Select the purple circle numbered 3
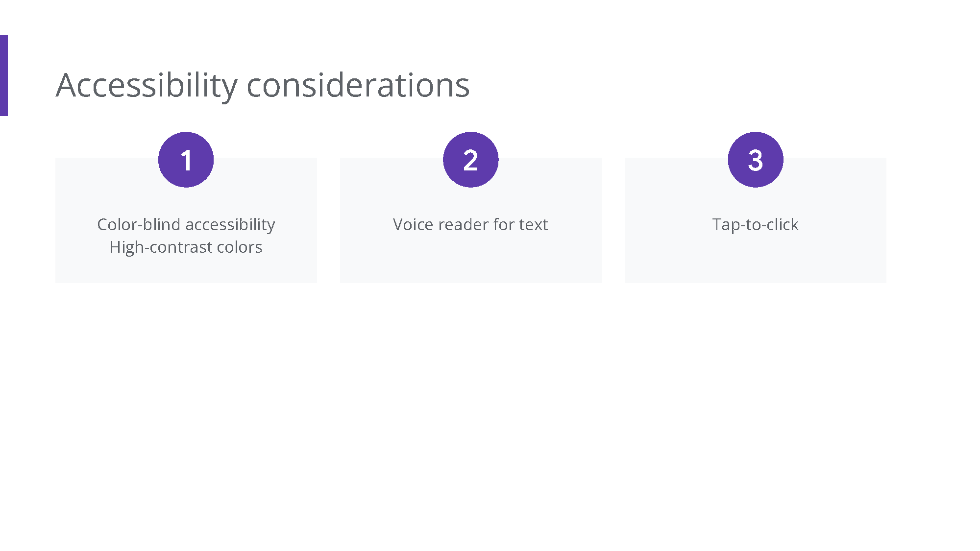 pos(755,160)
